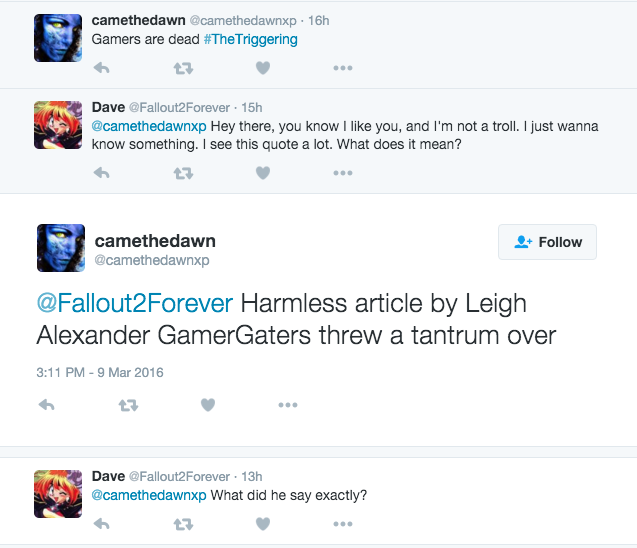Like Dave's 'What does it mean' tweet

(x=263, y=173)
